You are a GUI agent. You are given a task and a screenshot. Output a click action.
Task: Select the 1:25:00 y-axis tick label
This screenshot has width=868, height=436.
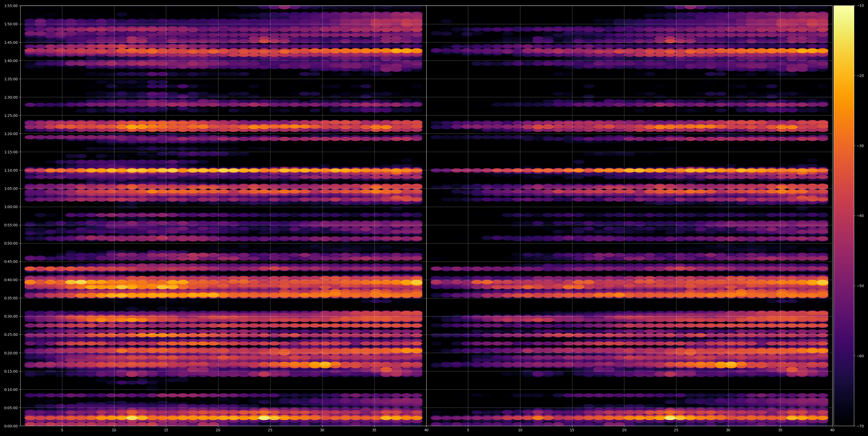pos(11,115)
